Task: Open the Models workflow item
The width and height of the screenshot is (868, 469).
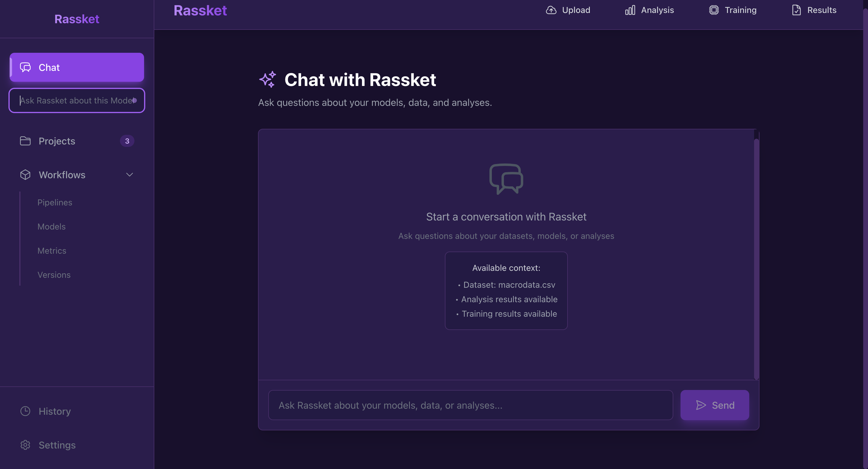Action: click(52, 227)
